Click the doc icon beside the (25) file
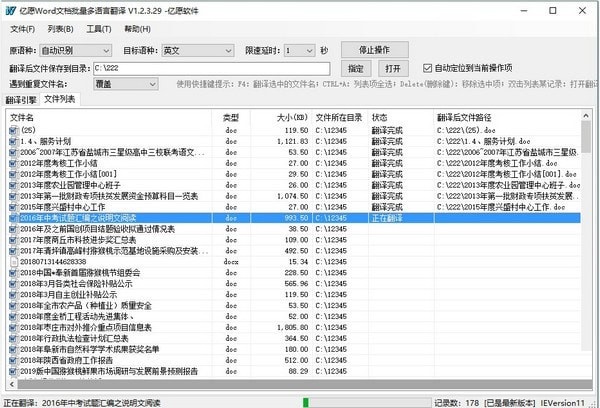The width and height of the screenshot is (600, 408). click(x=13, y=130)
